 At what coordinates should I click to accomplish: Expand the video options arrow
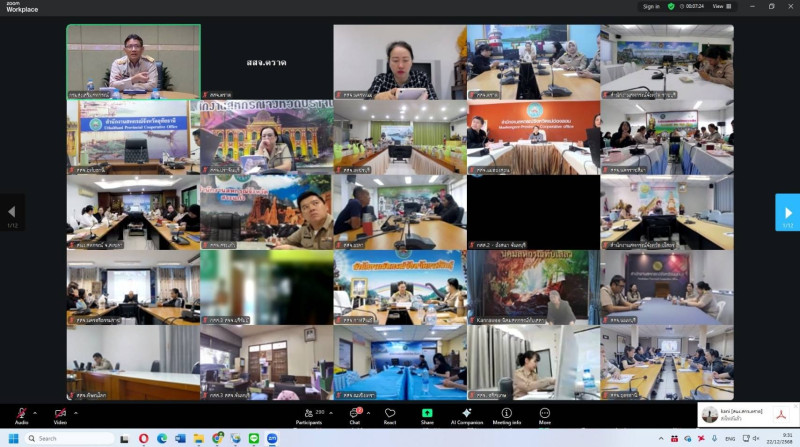75,412
